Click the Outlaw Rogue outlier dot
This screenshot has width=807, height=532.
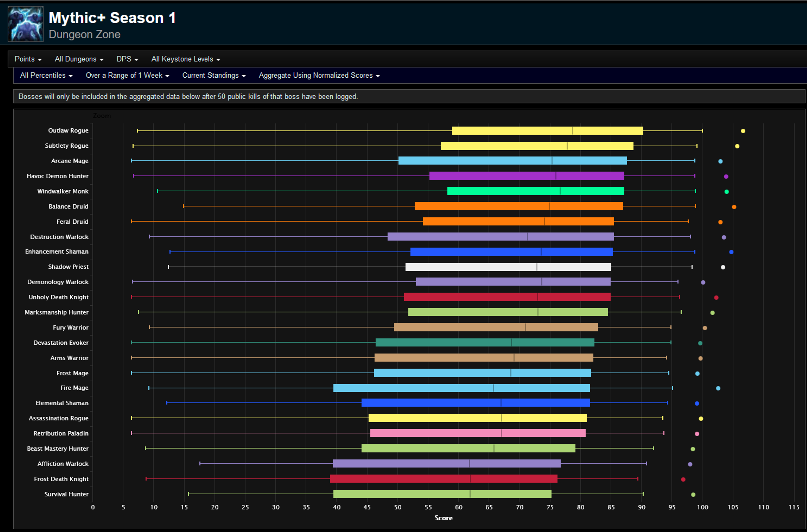pyautogui.click(x=743, y=131)
